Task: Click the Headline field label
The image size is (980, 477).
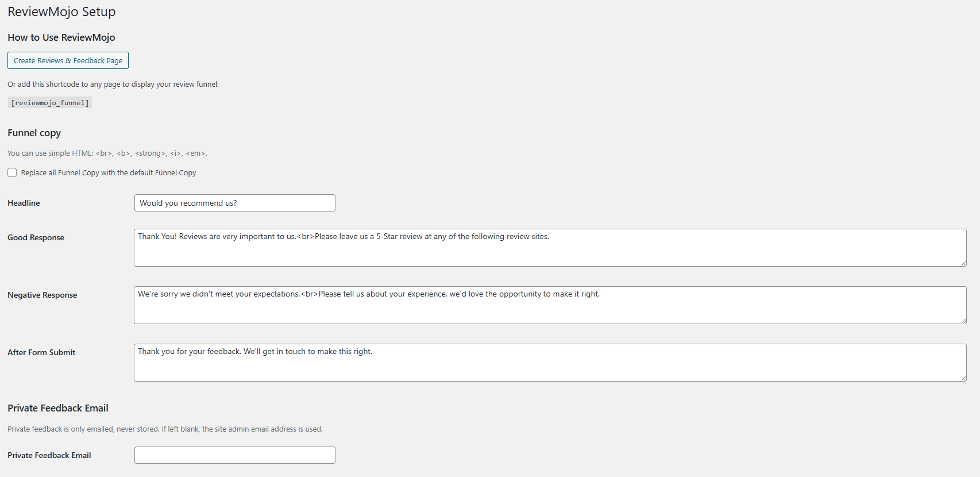Action: (24, 203)
